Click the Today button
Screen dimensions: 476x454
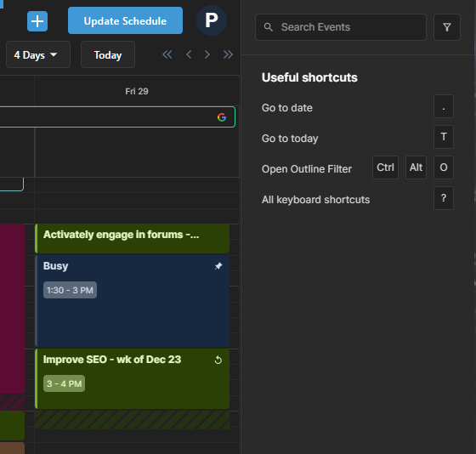coord(108,54)
